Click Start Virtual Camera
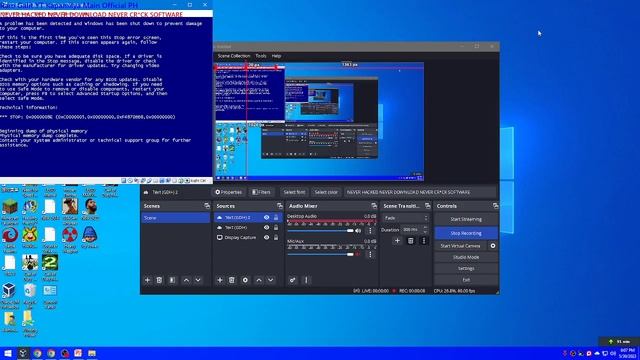Image resolution: width=640 pixels, height=360 pixels. (x=460, y=246)
